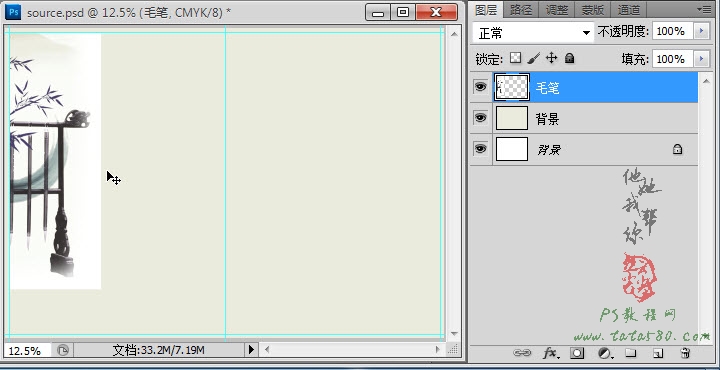Open the document info arrow menu
The width and height of the screenshot is (720, 370).
(251, 350)
